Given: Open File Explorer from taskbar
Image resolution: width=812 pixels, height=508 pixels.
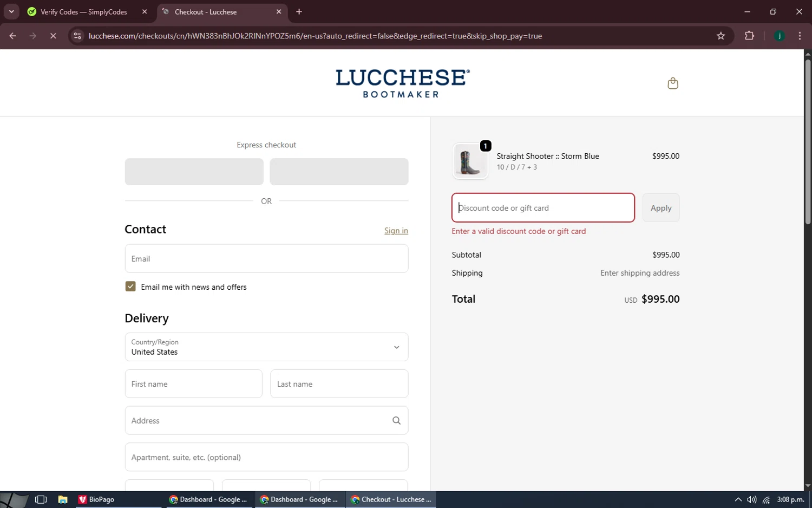Looking at the screenshot, I should (63, 499).
